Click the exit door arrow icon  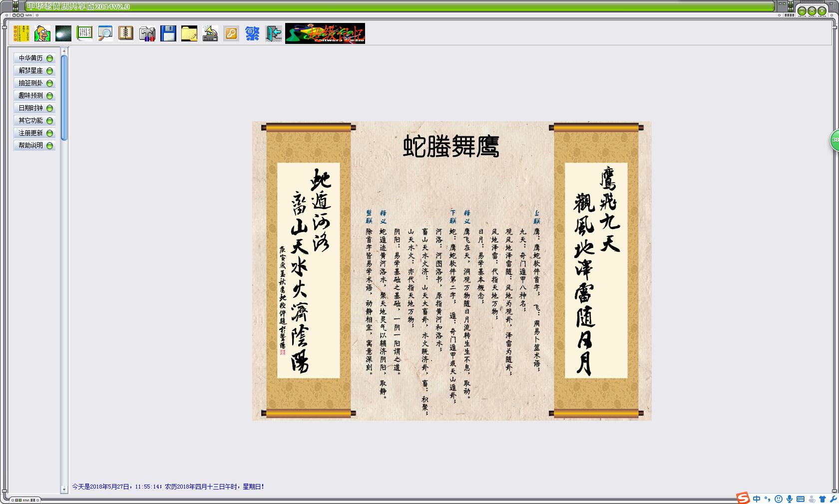click(273, 33)
